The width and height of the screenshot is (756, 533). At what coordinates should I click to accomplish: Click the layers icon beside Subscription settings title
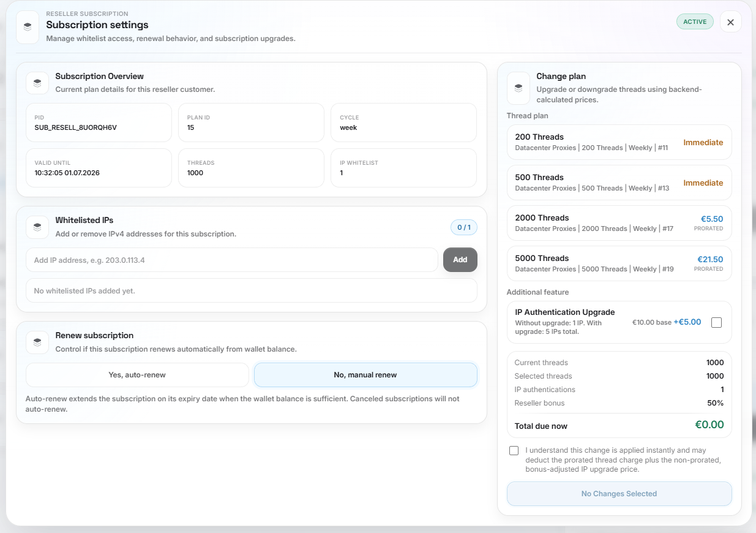[x=28, y=27]
